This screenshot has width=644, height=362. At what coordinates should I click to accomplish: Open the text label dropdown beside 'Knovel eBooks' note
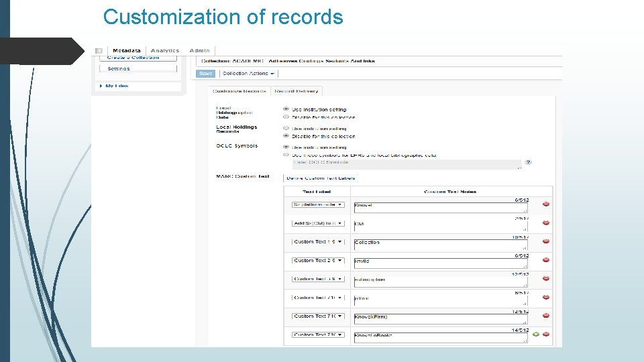[x=318, y=335]
